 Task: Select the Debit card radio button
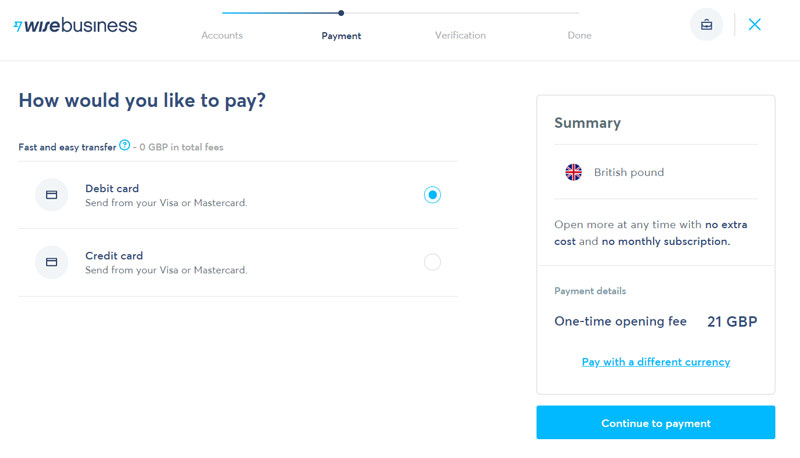coord(432,195)
